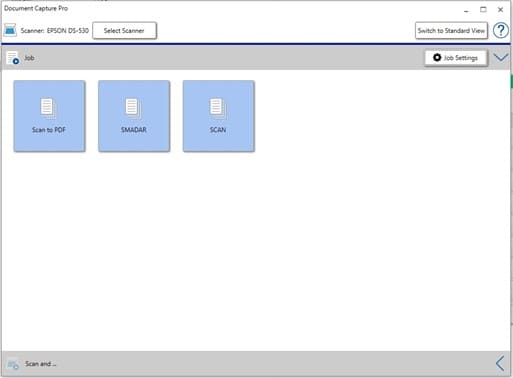The image size is (513, 378).
Task: Launch the SCAN job tile
Action: pyautogui.click(x=219, y=116)
